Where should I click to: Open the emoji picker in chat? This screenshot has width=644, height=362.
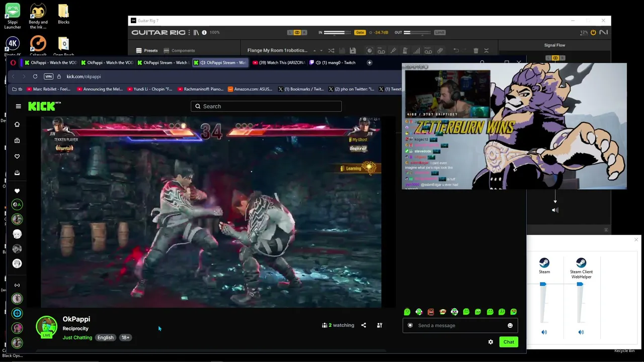coord(510,325)
